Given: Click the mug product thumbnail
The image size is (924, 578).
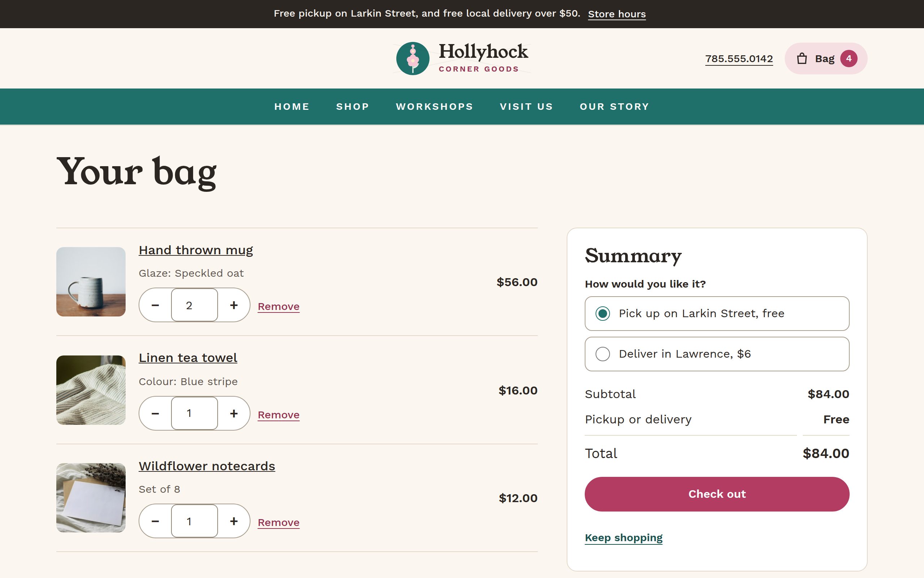Looking at the screenshot, I should pos(91,282).
